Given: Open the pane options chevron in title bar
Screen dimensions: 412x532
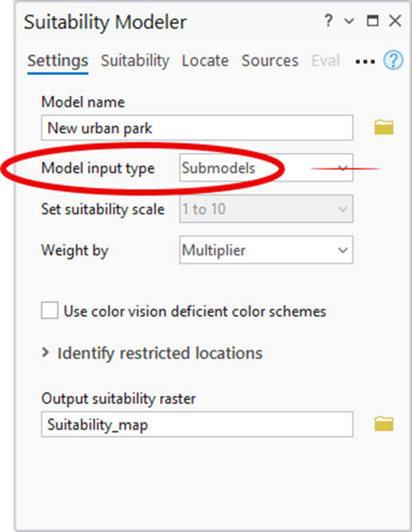Looking at the screenshot, I should click(x=349, y=22).
